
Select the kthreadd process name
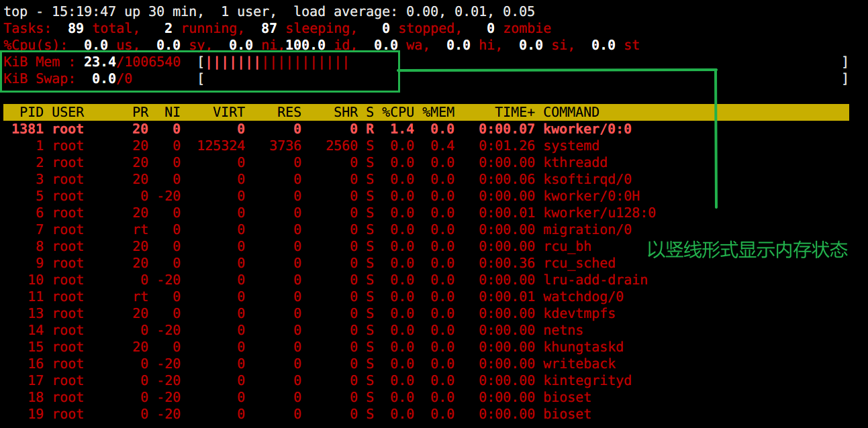(x=575, y=162)
